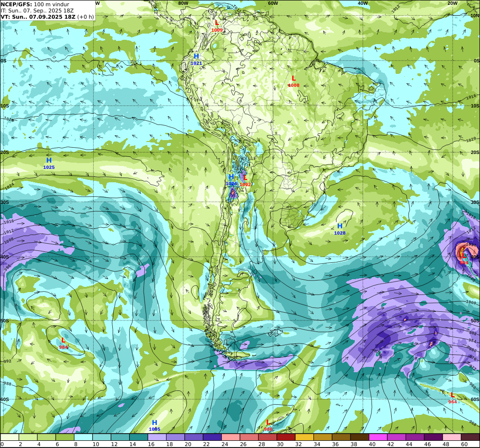This screenshot has height=448, width=480.
Task: Pick the dark purple 46–48 legend swatch
Action: pyautogui.click(x=434, y=437)
